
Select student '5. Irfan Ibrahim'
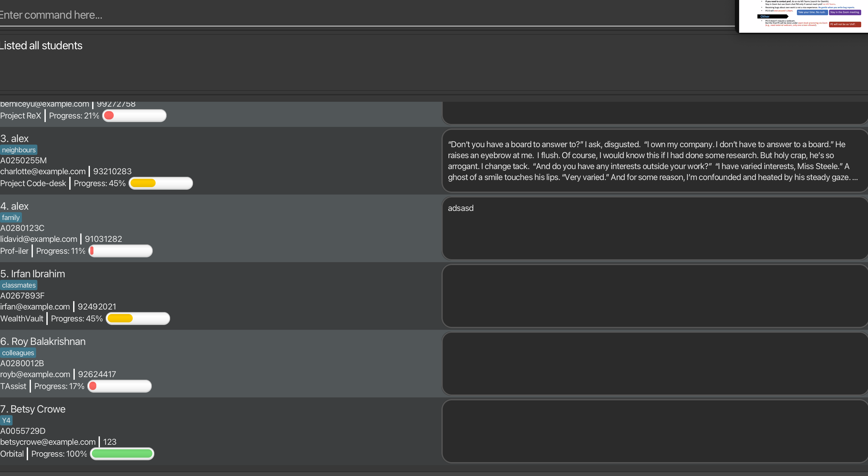pyautogui.click(x=33, y=273)
